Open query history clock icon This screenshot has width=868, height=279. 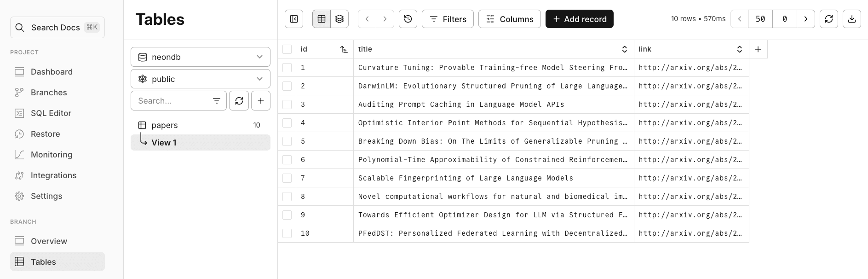click(x=408, y=19)
